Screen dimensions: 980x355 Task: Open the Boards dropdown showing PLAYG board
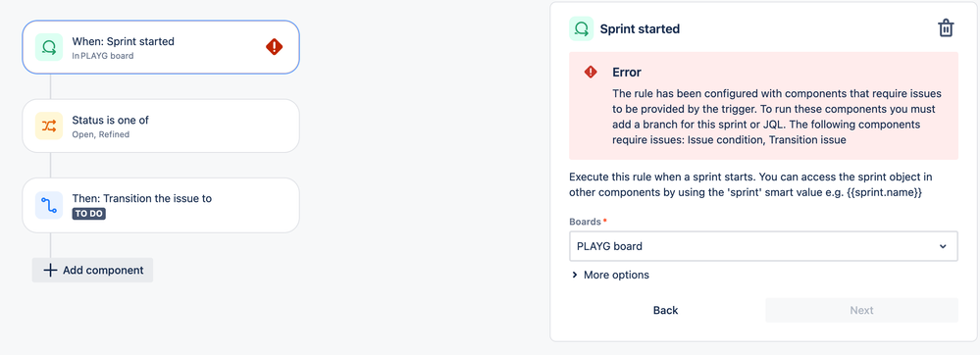pos(763,246)
